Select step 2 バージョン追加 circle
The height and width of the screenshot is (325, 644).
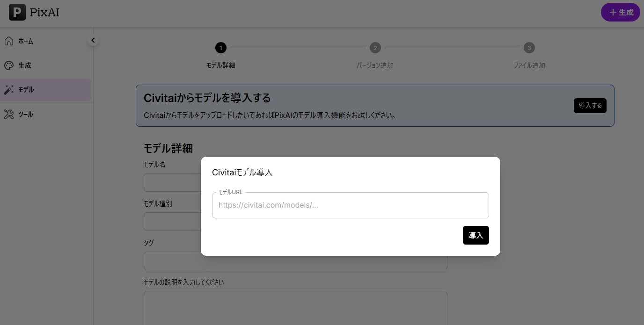click(375, 48)
